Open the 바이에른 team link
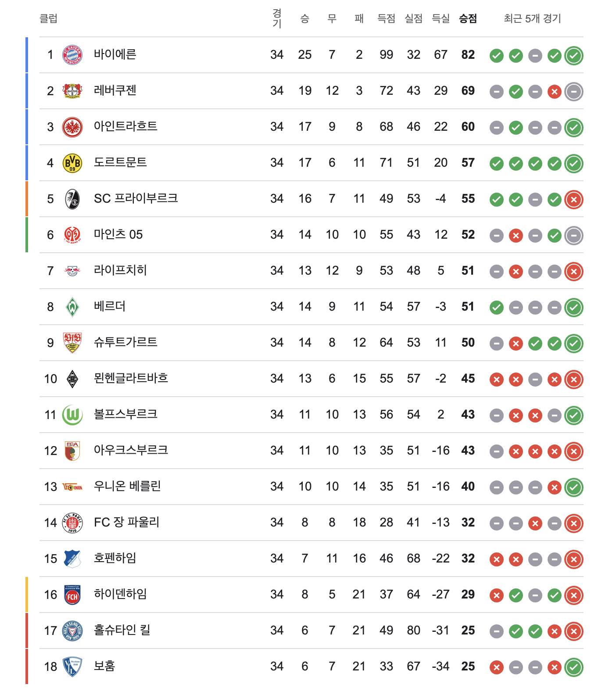Screen dimensions: 616x688 (115, 54)
